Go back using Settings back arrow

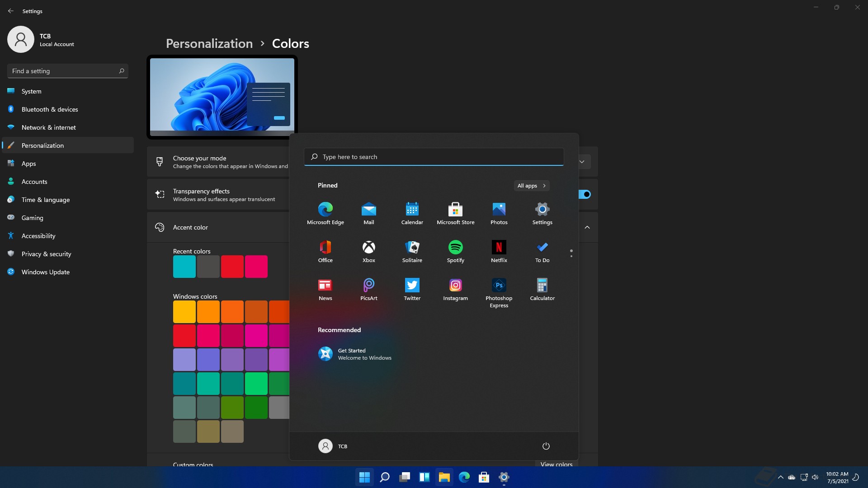coord(10,11)
